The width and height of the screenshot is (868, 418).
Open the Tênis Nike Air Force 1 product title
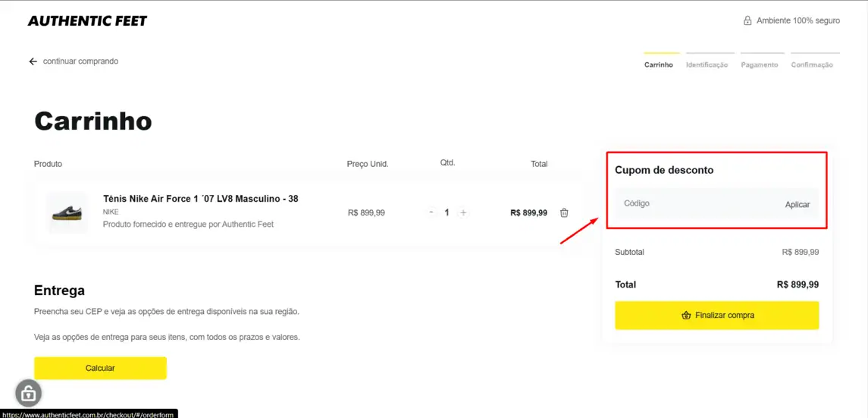(201, 199)
